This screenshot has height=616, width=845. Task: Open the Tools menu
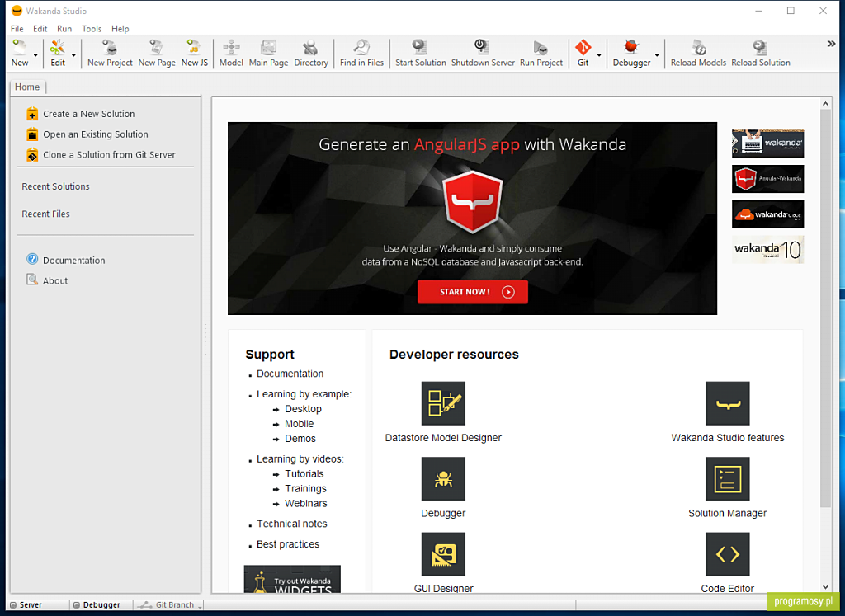pos(92,29)
